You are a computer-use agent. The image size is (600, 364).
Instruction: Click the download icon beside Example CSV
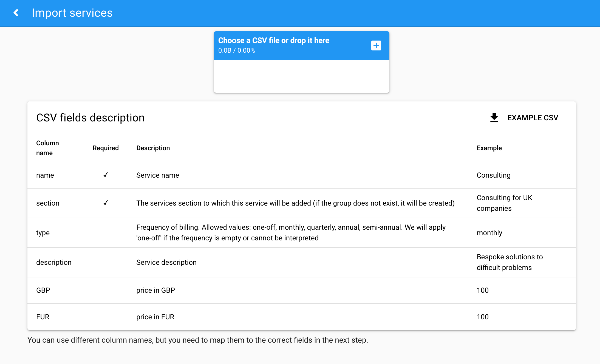click(494, 118)
